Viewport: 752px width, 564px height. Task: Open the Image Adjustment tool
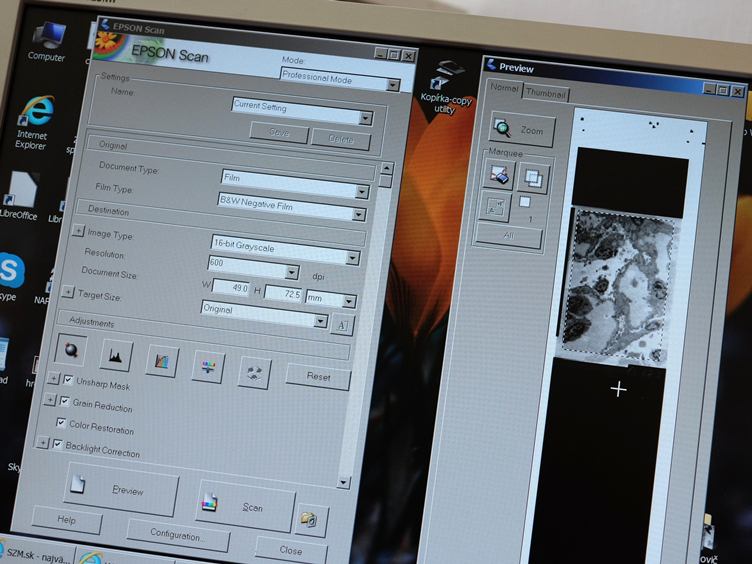(x=208, y=367)
